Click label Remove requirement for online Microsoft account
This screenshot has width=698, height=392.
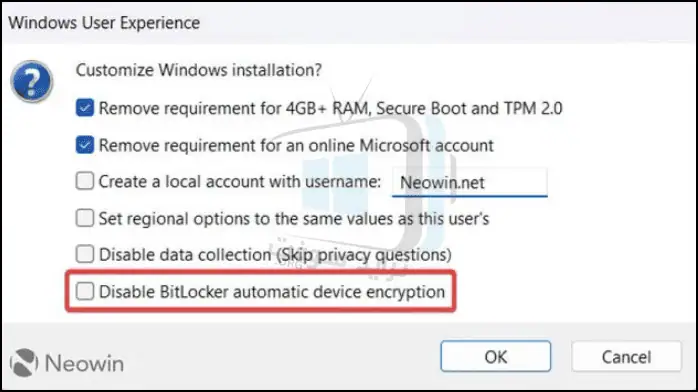click(x=296, y=145)
